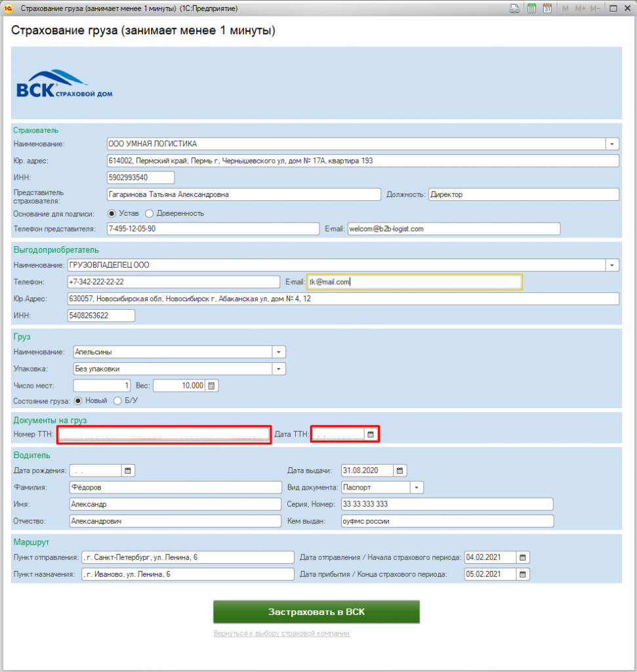Expand Выгодоприобретатель Наименование dropdown
Image resolution: width=637 pixels, height=672 pixels.
tap(612, 265)
